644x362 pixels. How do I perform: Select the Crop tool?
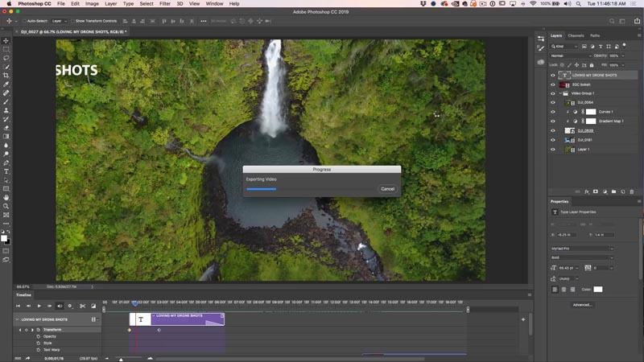pyautogui.click(x=6, y=76)
